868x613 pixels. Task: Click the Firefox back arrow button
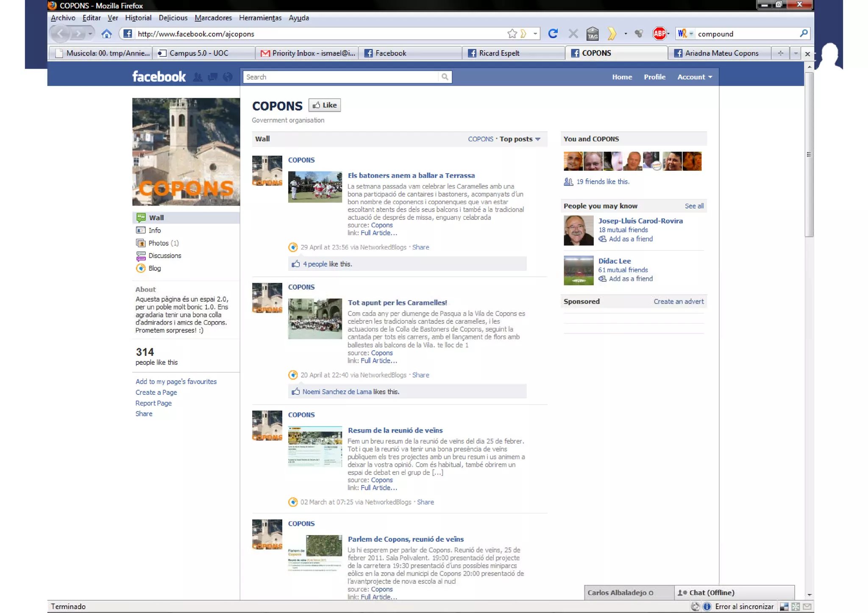(x=61, y=33)
